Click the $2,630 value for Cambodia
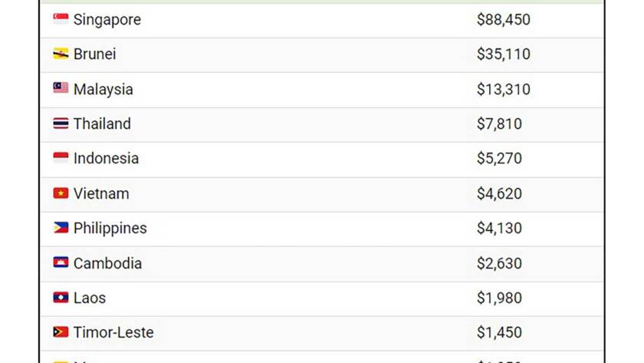644x363 pixels. coord(499,263)
